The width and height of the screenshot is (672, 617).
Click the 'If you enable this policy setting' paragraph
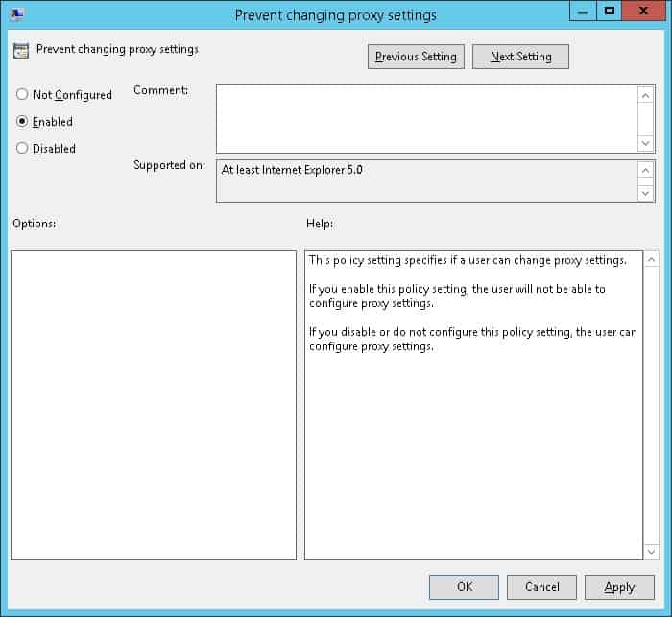[457, 296]
